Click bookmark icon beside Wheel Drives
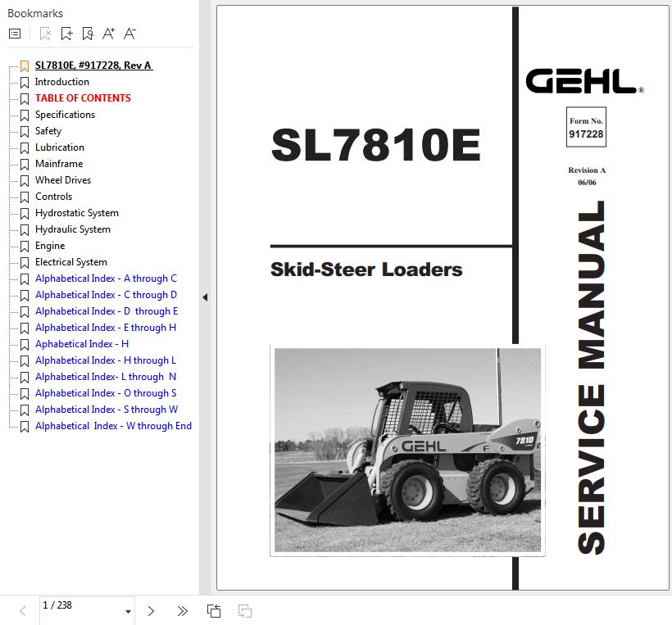The width and height of the screenshot is (672, 625). click(x=25, y=181)
